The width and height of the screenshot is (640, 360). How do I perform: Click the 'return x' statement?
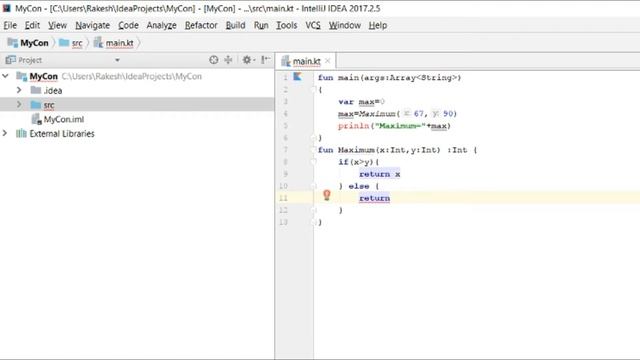pos(380,174)
